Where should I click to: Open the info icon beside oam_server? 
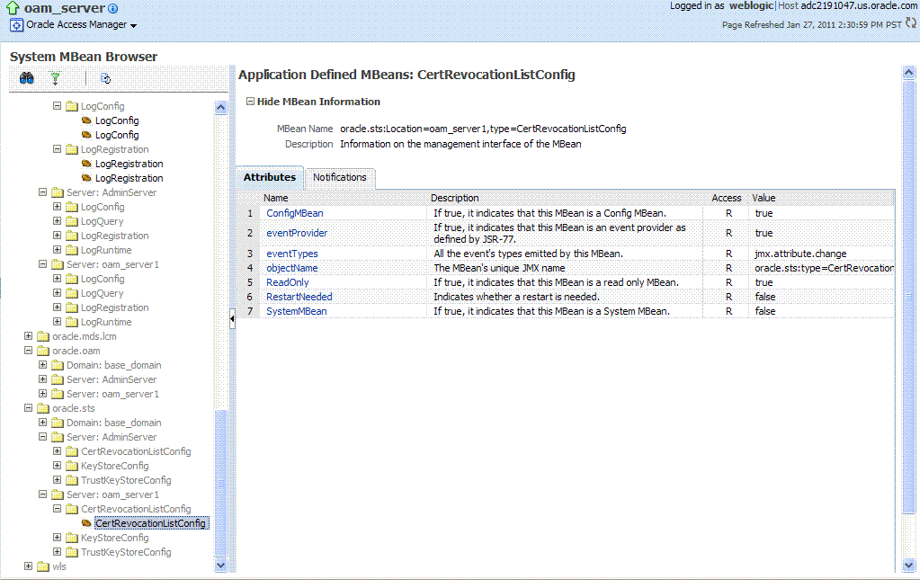(111, 6)
